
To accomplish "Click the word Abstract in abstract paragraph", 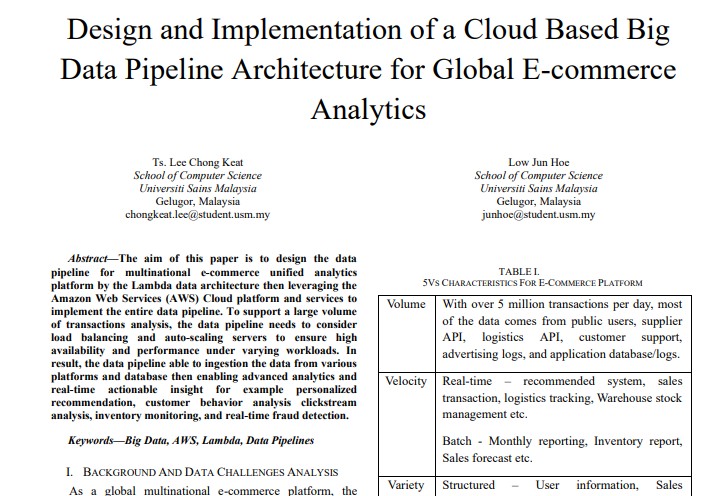I will (x=88, y=258).
